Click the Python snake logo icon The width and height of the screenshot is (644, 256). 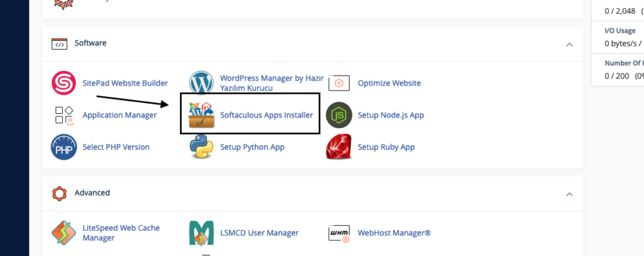tap(201, 147)
